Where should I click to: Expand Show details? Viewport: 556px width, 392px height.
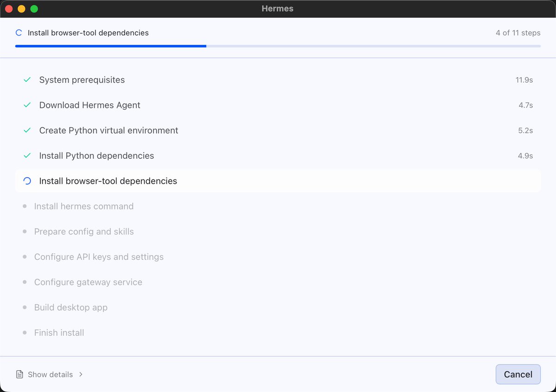[50, 374]
